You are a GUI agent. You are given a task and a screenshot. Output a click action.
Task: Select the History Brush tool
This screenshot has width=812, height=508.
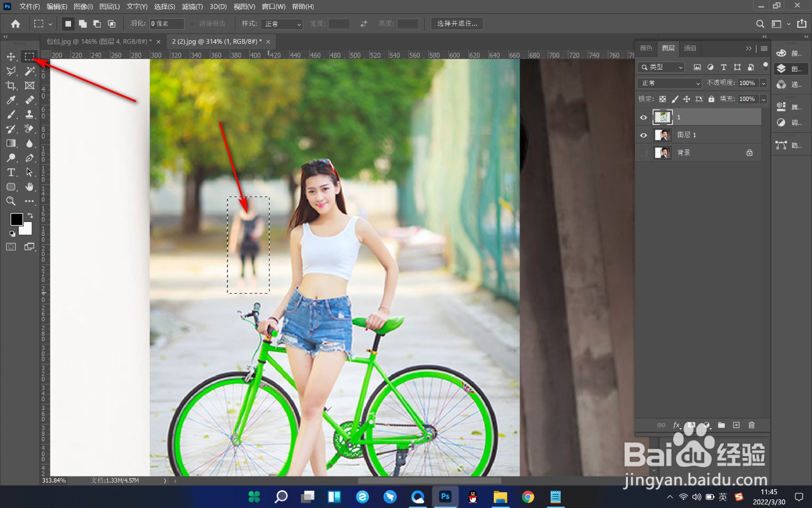(x=11, y=129)
